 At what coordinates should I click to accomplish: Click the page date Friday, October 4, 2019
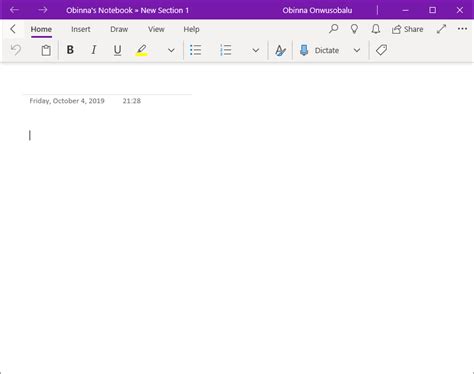point(67,101)
